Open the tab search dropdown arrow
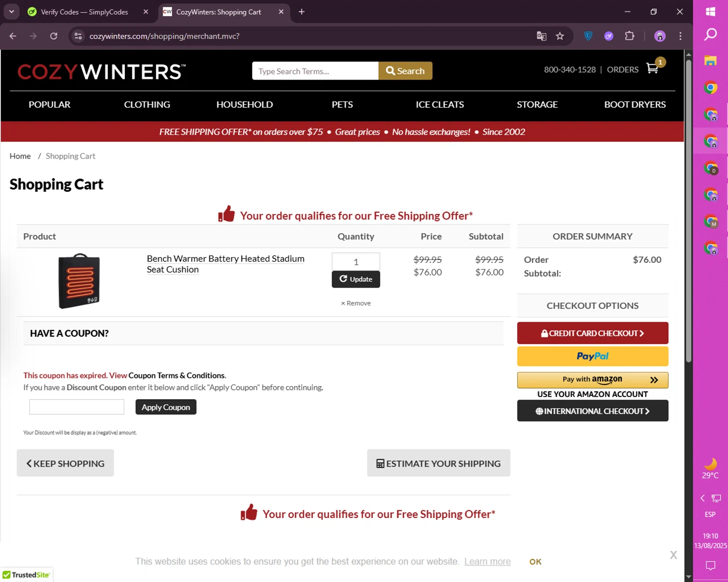The height and width of the screenshot is (582, 728). tap(11, 12)
